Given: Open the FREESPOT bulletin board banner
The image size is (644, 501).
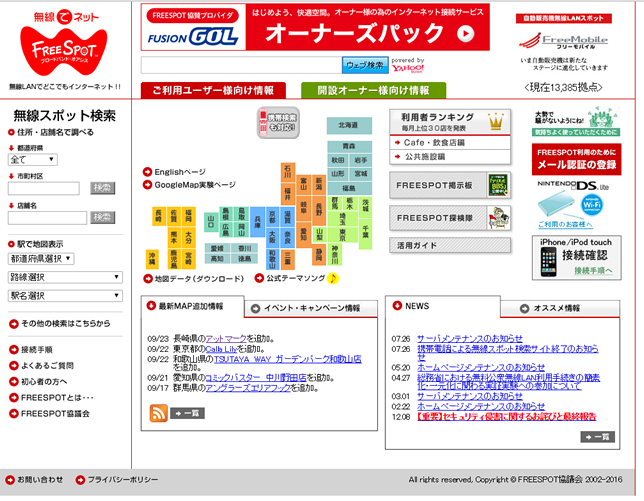Looking at the screenshot, I should pos(450,185).
